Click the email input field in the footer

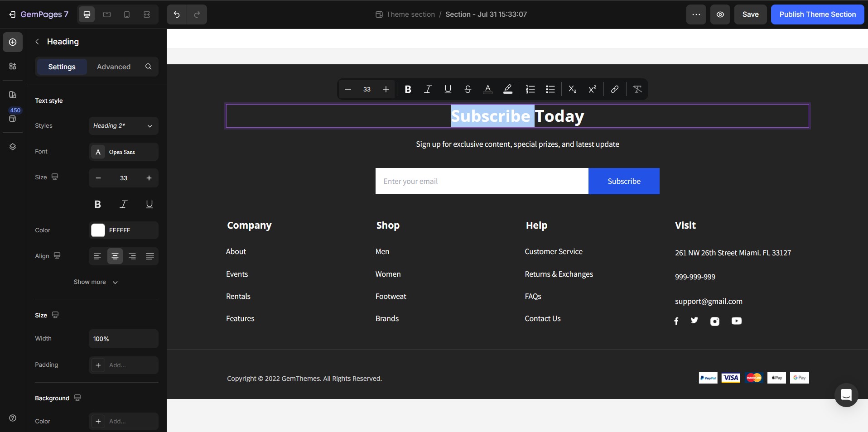click(x=482, y=181)
